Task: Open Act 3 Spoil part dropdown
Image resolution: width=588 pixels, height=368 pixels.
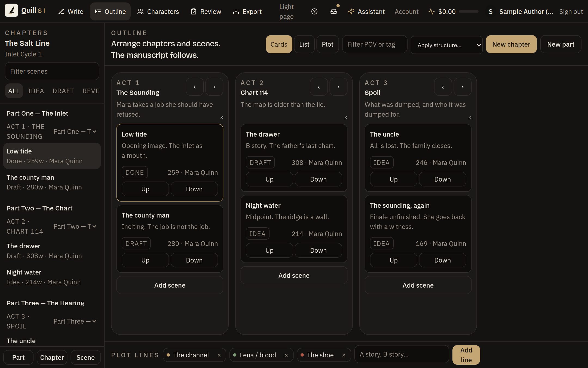Action: click(x=75, y=321)
